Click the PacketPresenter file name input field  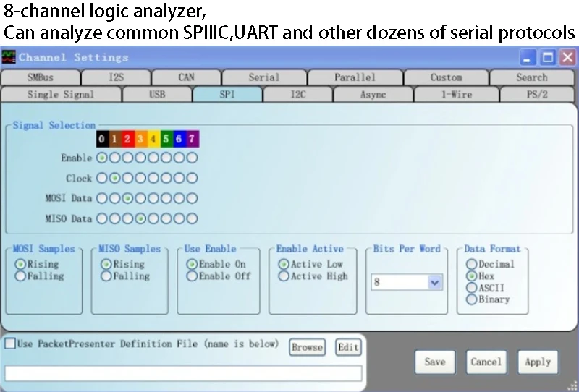[183, 373]
